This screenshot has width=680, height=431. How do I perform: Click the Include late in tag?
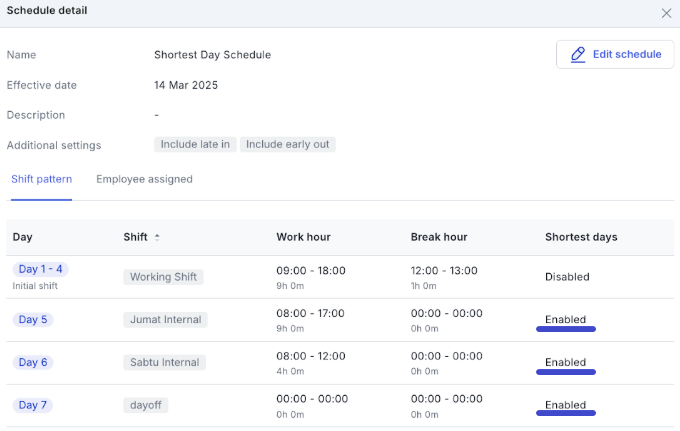click(195, 144)
